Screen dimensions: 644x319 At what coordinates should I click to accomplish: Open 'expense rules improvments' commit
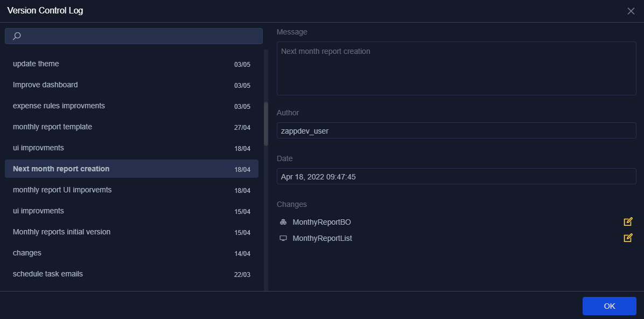tap(131, 106)
